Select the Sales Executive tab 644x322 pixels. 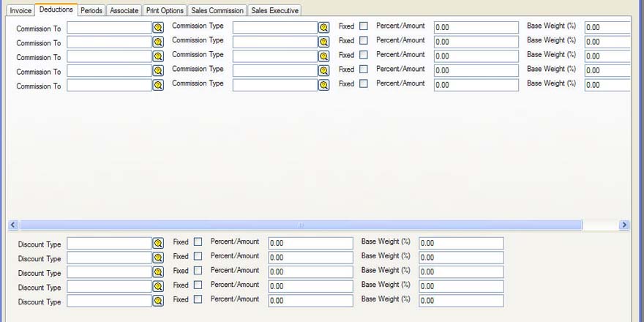click(274, 10)
